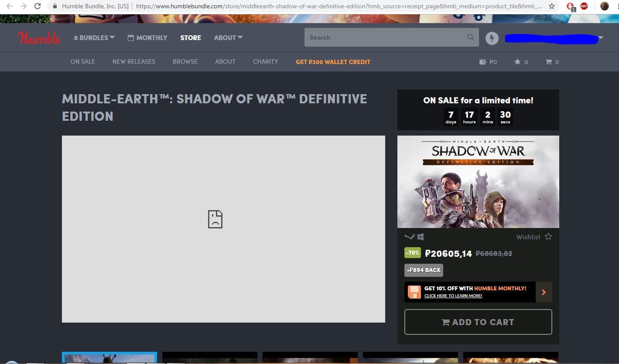This screenshot has height=364, width=619.
Task: Click the Steam platform icon
Action: pos(409,237)
